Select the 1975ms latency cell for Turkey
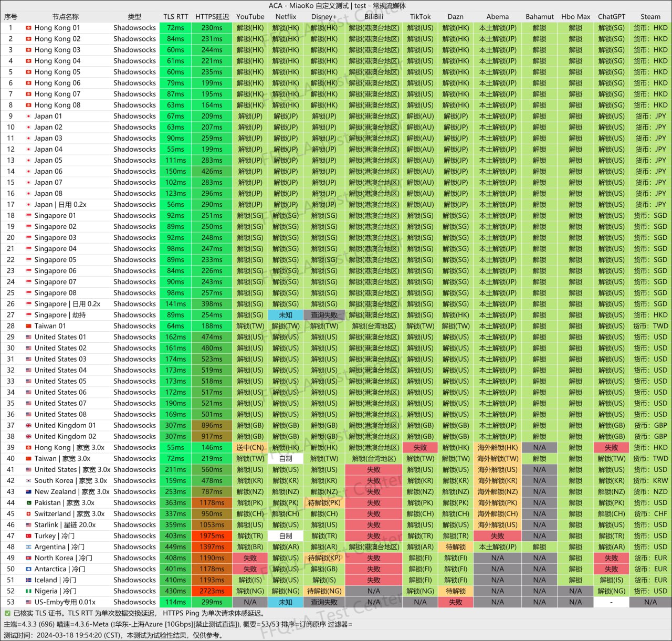 pos(212,536)
